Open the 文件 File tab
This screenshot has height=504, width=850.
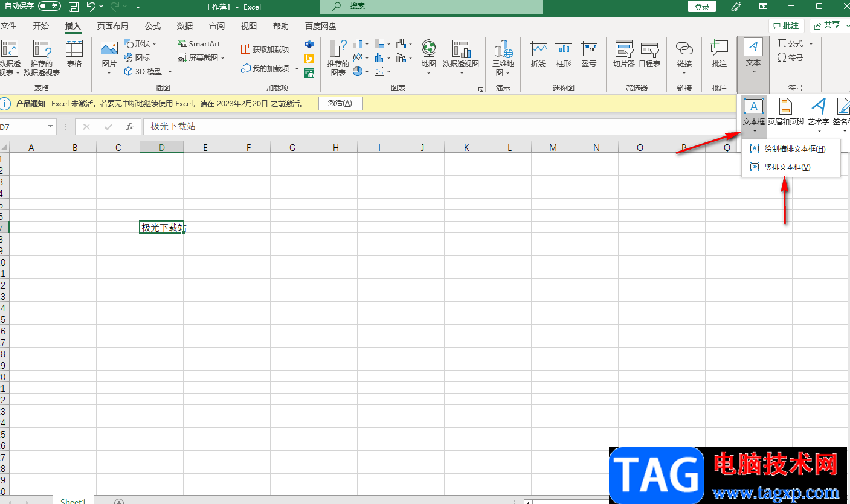pos(8,26)
